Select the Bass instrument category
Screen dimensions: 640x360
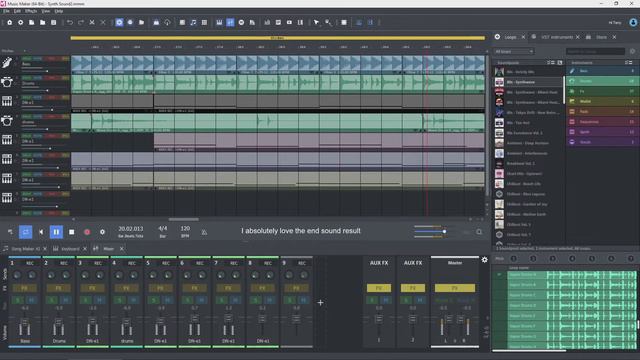(x=602, y=71)
